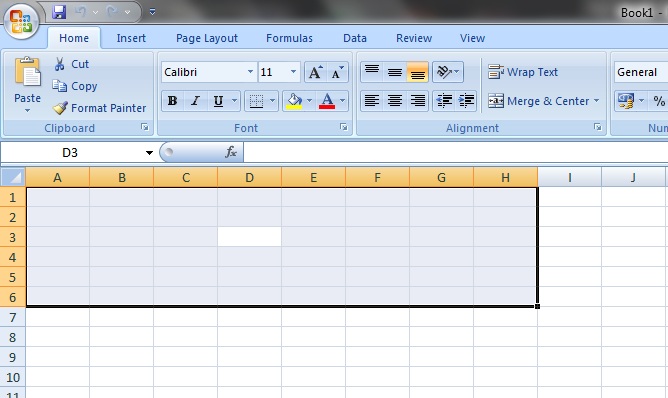Screen dimensions: 668x398
Task: Align text right
Action: pyautogui.click(x=418, y=101)
